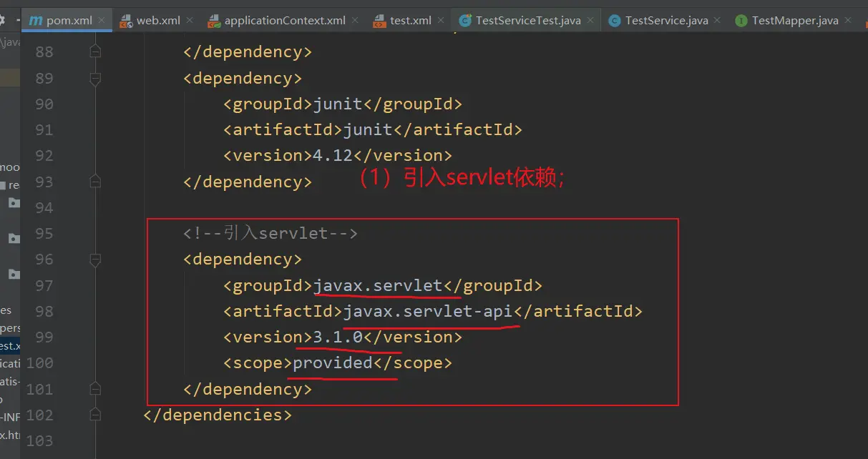
Task: Click line number 100 in the gutter
Action: point(39,363)
